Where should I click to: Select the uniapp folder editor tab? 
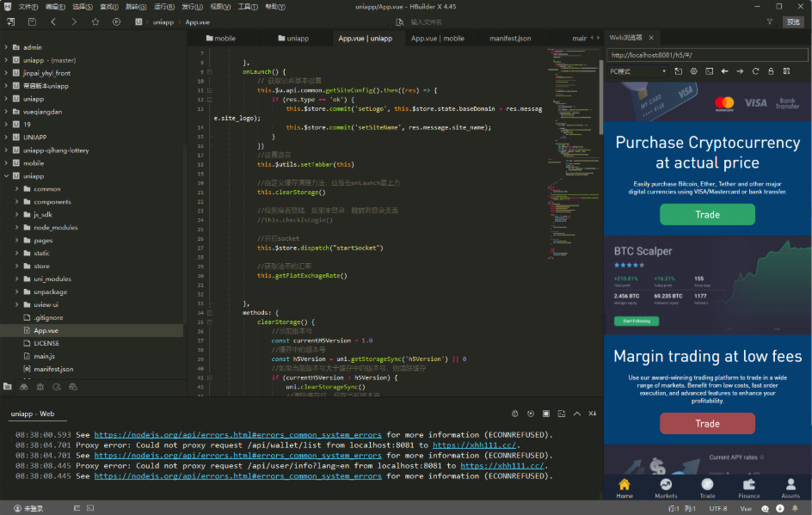pyautogui.click(x=293, y=39)
